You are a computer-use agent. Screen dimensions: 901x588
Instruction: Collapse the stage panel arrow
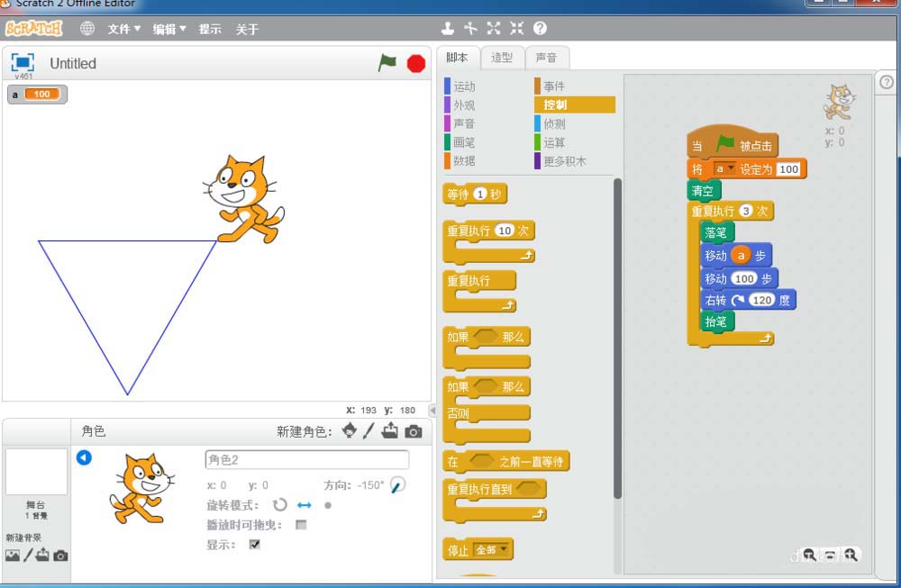tap(432, 411)
